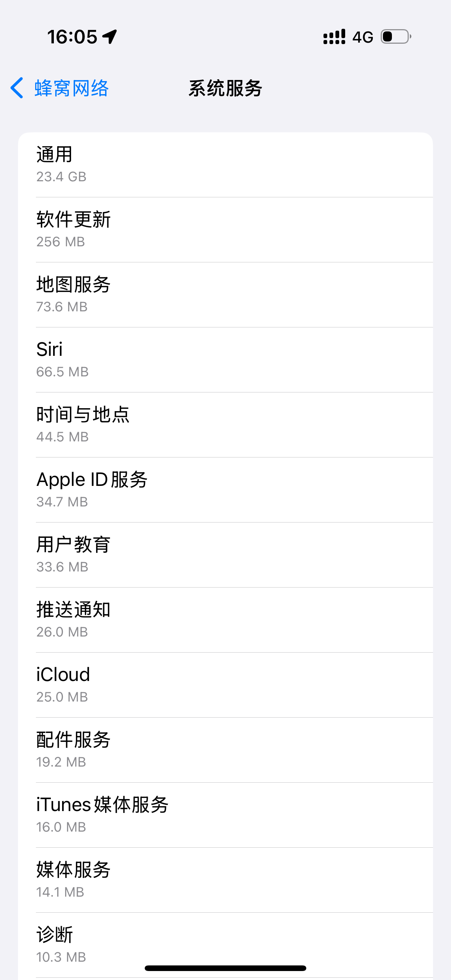This screenshot has width=451, height=980.
Task: Go back to 蜂窝网络 settings
Action: point(71,88)
